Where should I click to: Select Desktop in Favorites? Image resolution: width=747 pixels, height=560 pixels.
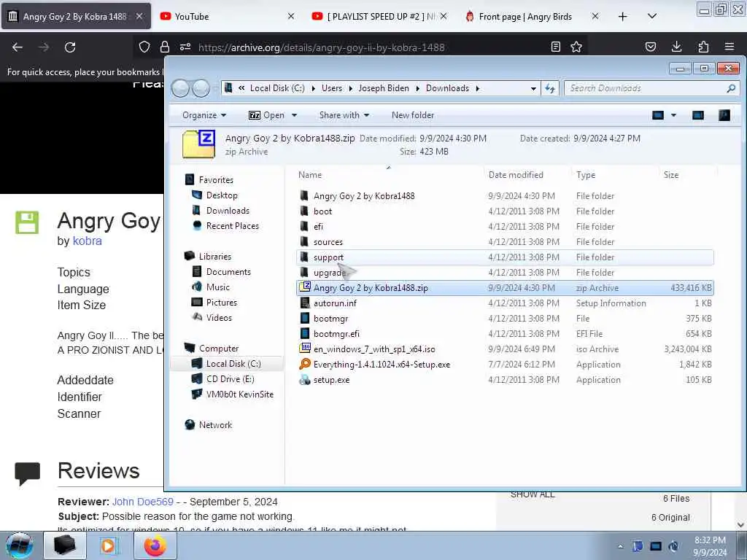(222, 195)
